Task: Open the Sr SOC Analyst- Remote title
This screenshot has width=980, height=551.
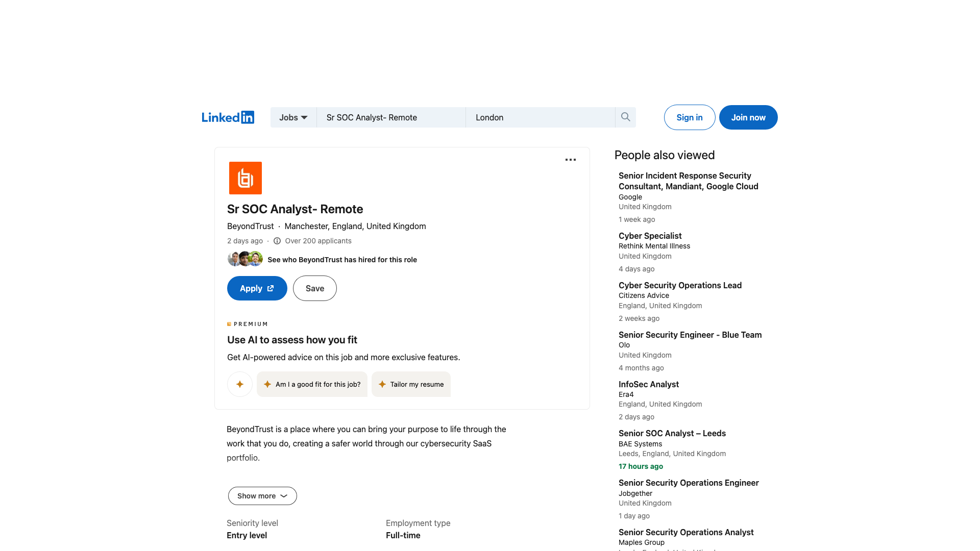Action: (x=295, y=209)
